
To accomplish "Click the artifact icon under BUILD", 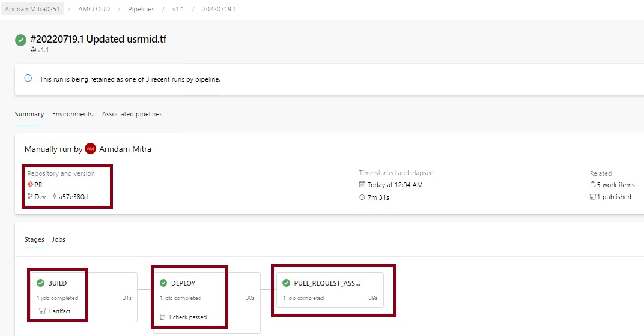I will (42, 311).
